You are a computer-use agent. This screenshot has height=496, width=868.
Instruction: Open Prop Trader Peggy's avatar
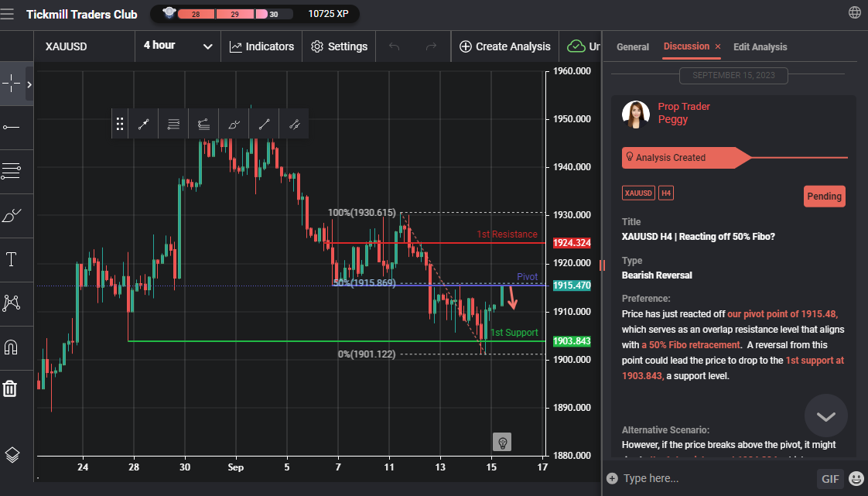(x=635, y=114)
